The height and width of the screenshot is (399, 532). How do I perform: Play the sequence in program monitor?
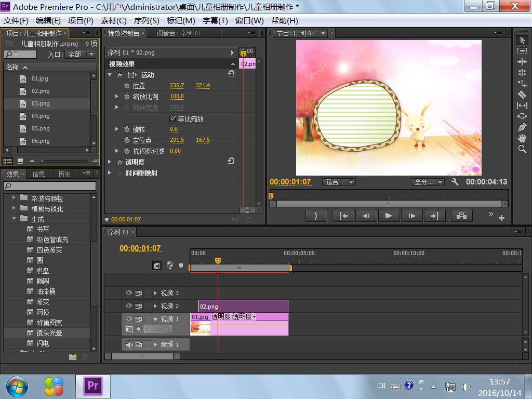coord(389,216)
